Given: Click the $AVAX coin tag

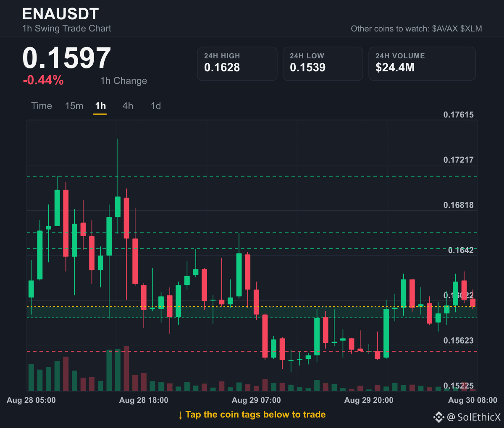Looking at the screenshot, I should pyautogui.click(x=444, y=29).
